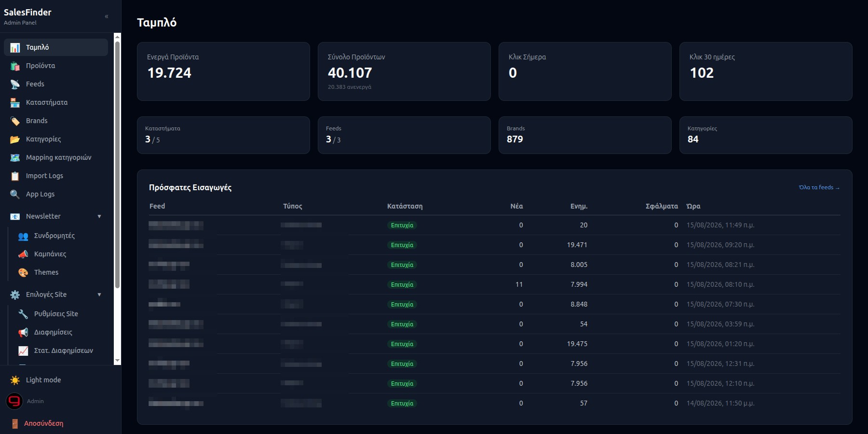This screenshot has height=434, width=868.
Task: Open the App Logs magnifier icon
Action: tap(15, 195)
